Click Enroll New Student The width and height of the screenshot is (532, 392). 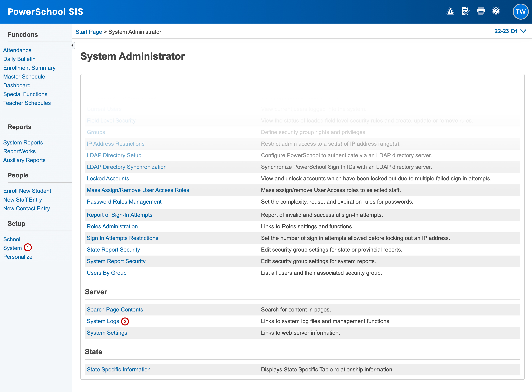(x=27, y=191)
